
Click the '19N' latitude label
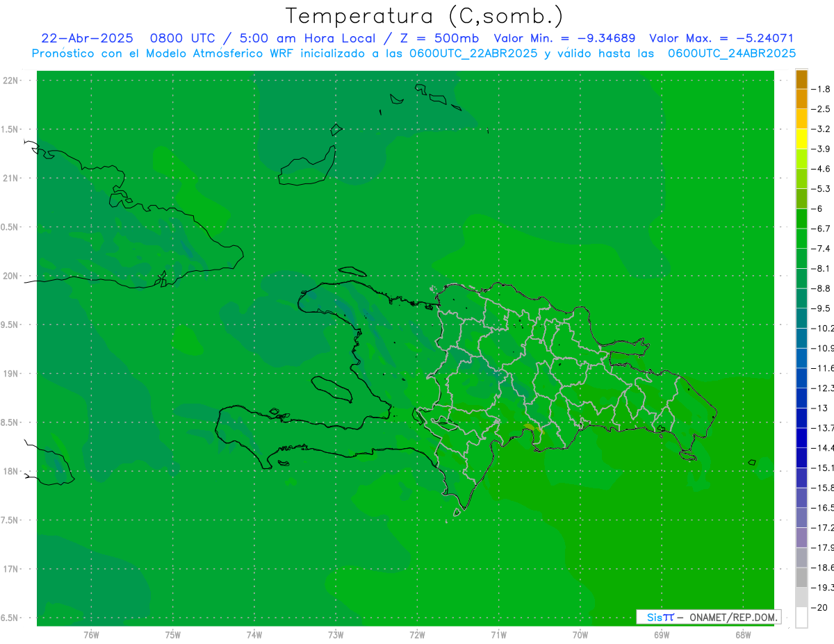[x=11, y=373]
